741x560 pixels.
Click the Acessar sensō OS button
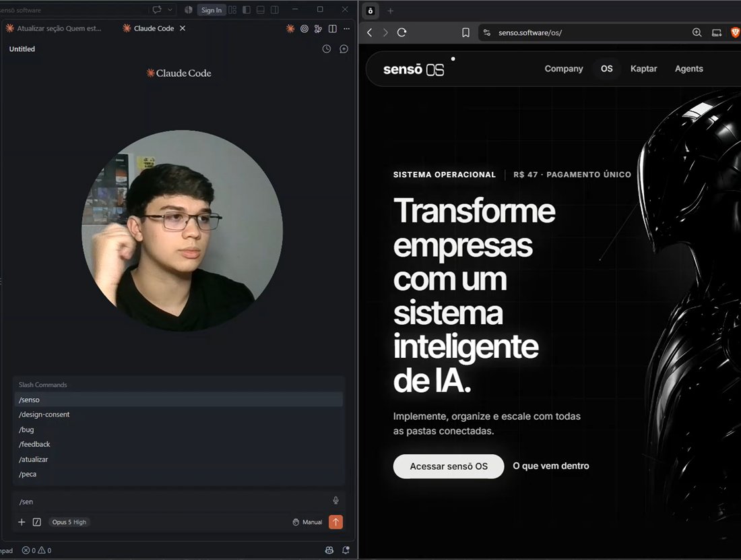pos(449,466)
